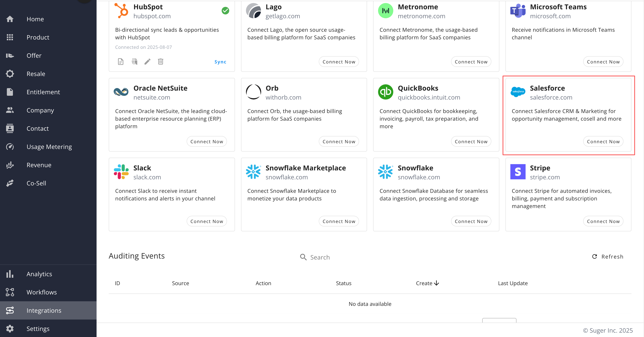The height and width of the screenshot is (337, 644).
Task: Delete the HubSpot integration via trash icon
Action: point(160,62)
